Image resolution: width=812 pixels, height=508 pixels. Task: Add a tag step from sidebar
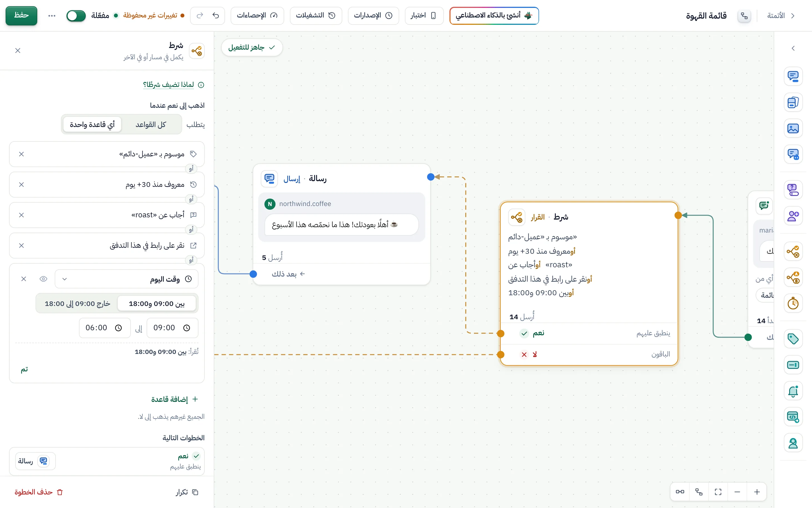pyautogui.click(x=793, y=339)
